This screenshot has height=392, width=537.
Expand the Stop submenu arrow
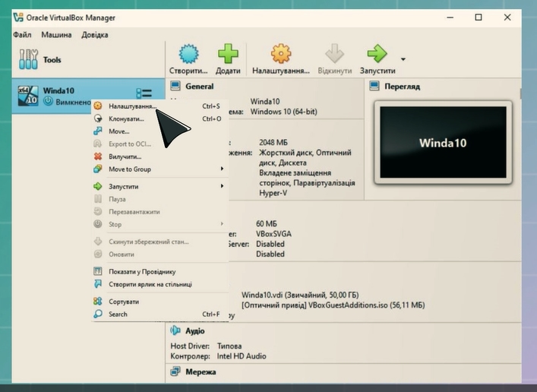[222, 224]
